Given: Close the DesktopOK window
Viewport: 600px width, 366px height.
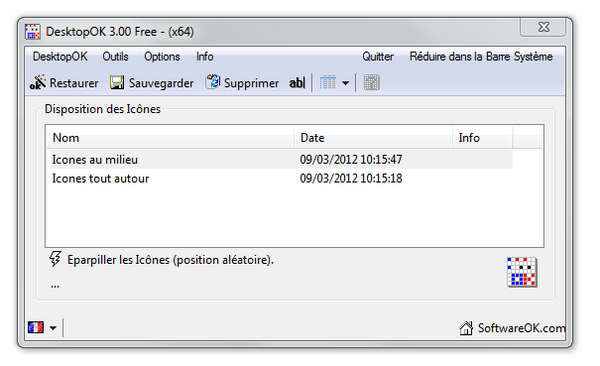Looking at the screenshot, I should click(543, 27).
